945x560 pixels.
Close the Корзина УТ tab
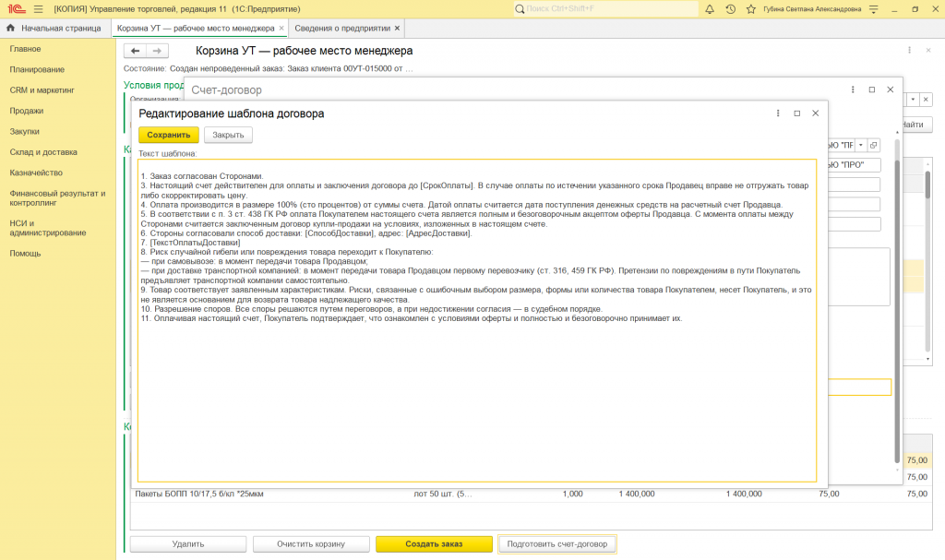coord(281,29)
